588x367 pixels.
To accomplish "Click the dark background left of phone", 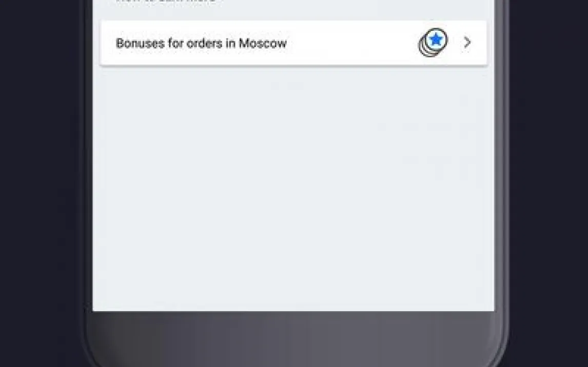I will click(x=41, y=183).
